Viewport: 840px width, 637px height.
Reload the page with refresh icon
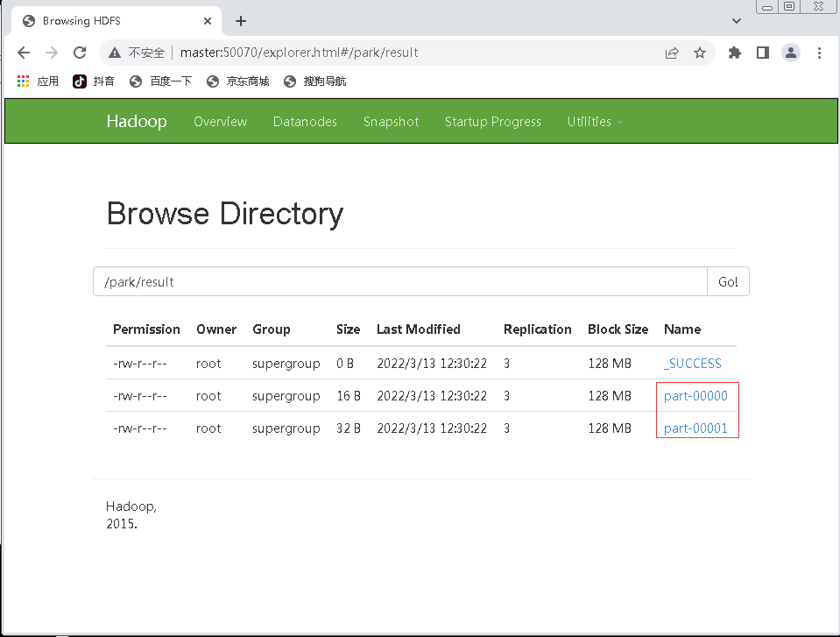[80, 53]
